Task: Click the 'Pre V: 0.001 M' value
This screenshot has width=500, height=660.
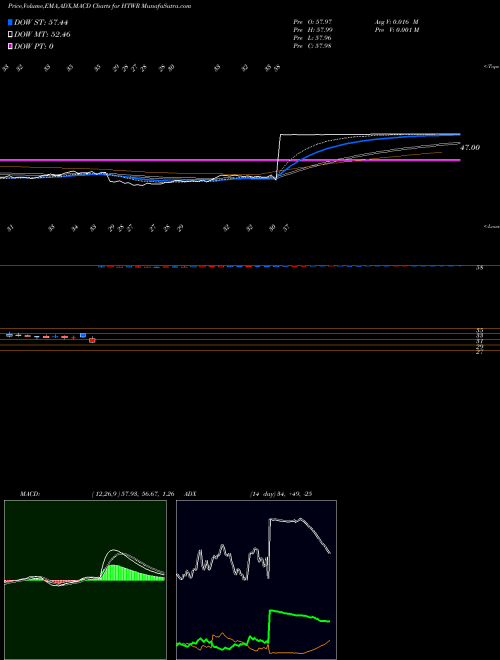Action: click(396, 30)
